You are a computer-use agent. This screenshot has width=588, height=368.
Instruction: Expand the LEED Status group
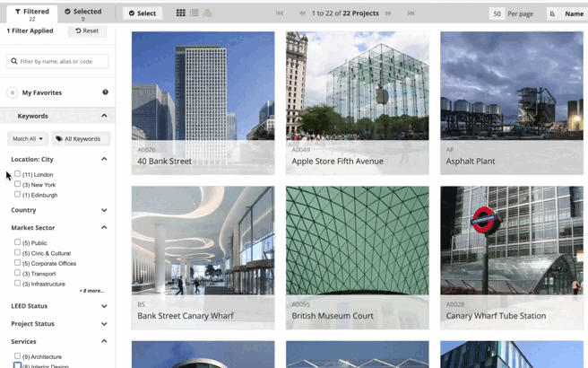104,306
